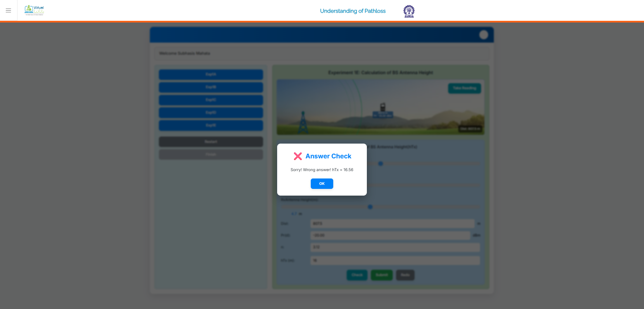644x309 pixels.
Task: Open the Exp1B experiment button
Action: click(211, 87)
